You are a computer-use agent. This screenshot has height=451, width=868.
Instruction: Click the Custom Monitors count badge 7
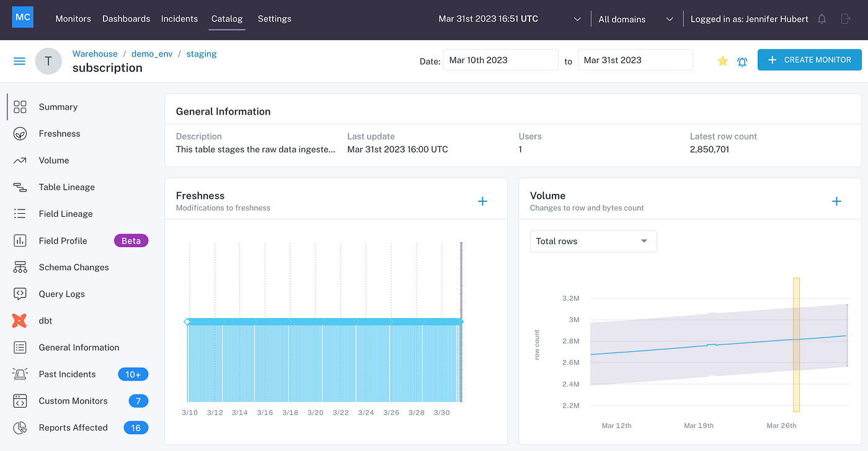pyautogui.click(x=138, y=401)
